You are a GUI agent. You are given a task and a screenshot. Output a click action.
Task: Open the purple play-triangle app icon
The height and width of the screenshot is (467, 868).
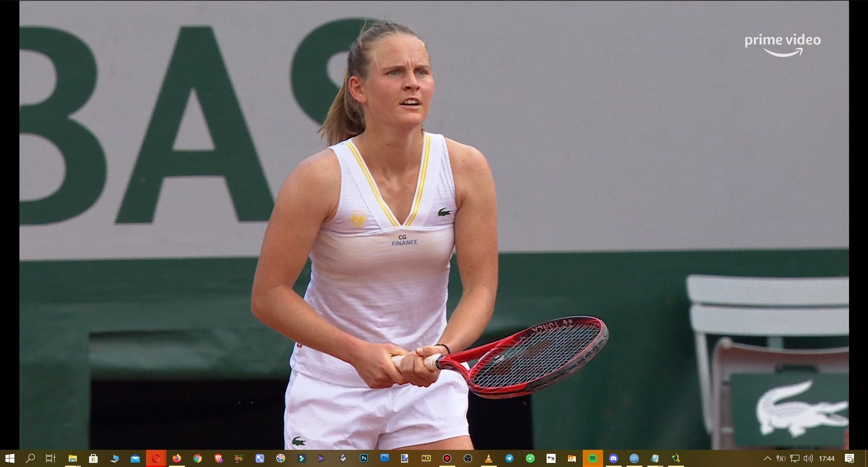pyautogui.click(x=321, y=458)
